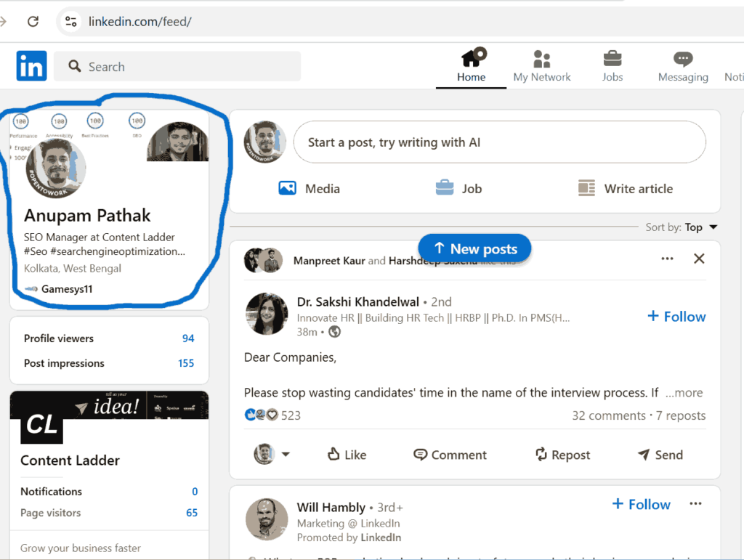Click Write article icon
744x560 pixels.
(x=586, y=188)
